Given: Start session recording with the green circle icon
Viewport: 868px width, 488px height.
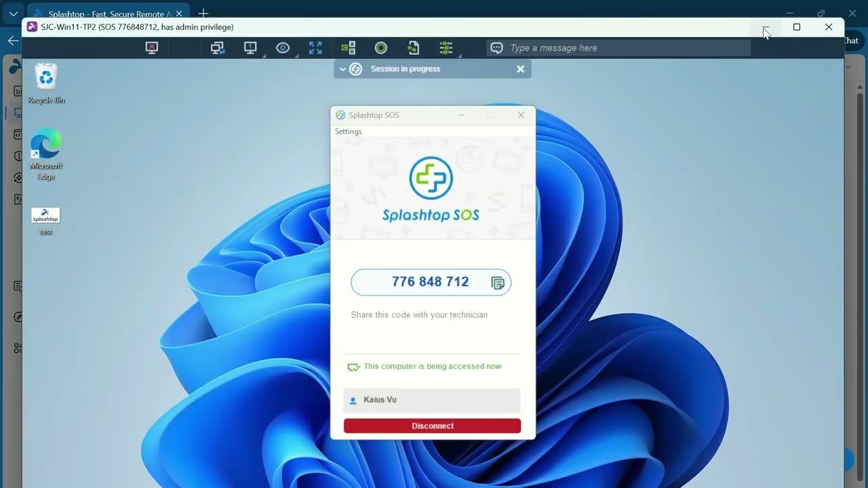Looking at the screenshot, I should (380, 47).
